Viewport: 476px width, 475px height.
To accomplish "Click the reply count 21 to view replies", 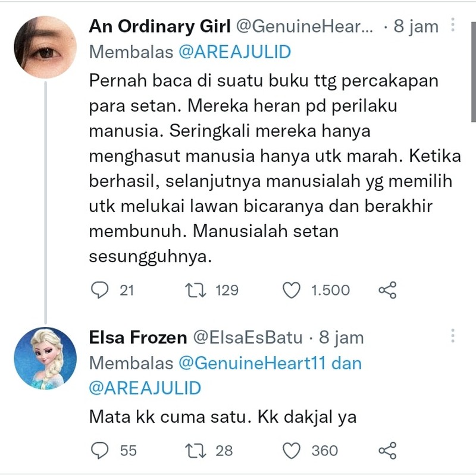I will 126,290.
